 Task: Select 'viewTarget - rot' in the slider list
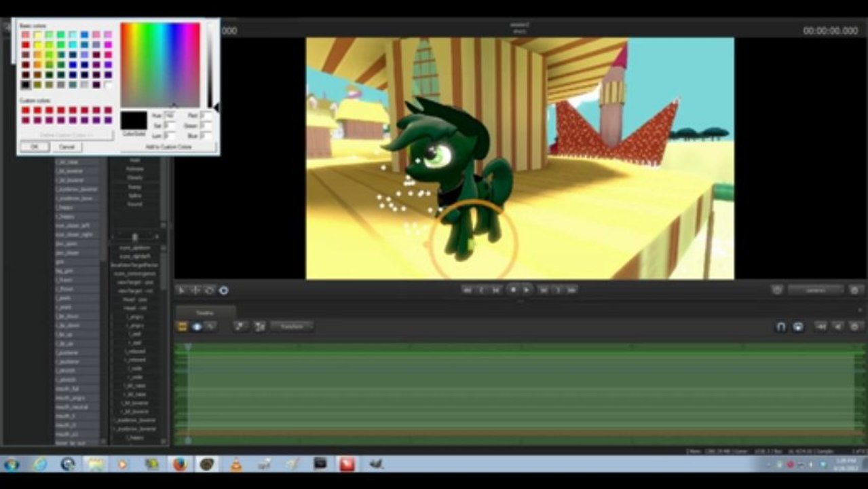tap(134, 291)
